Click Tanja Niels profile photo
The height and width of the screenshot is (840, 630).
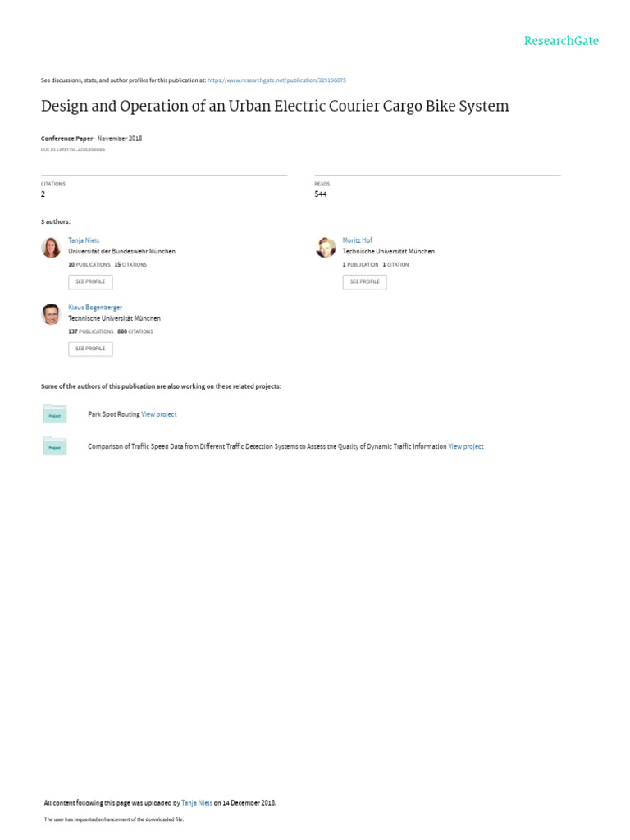point(51,247)
